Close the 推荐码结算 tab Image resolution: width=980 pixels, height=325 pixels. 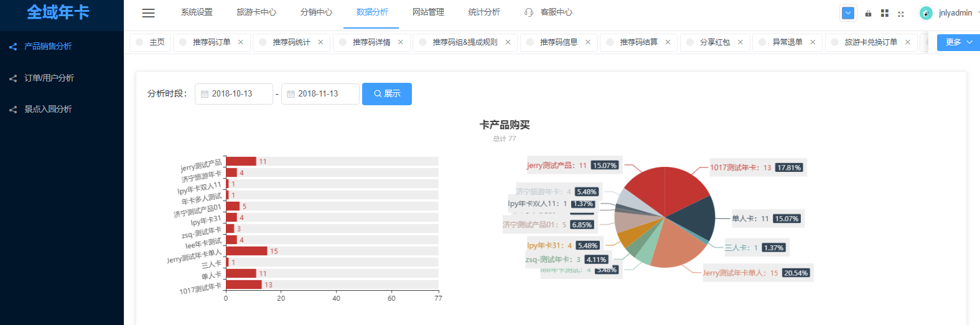click(668, 42)
